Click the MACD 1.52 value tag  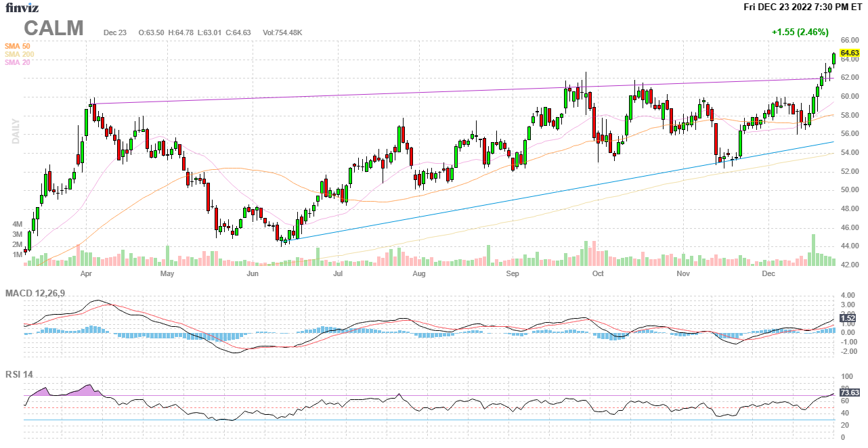[847, 318]
